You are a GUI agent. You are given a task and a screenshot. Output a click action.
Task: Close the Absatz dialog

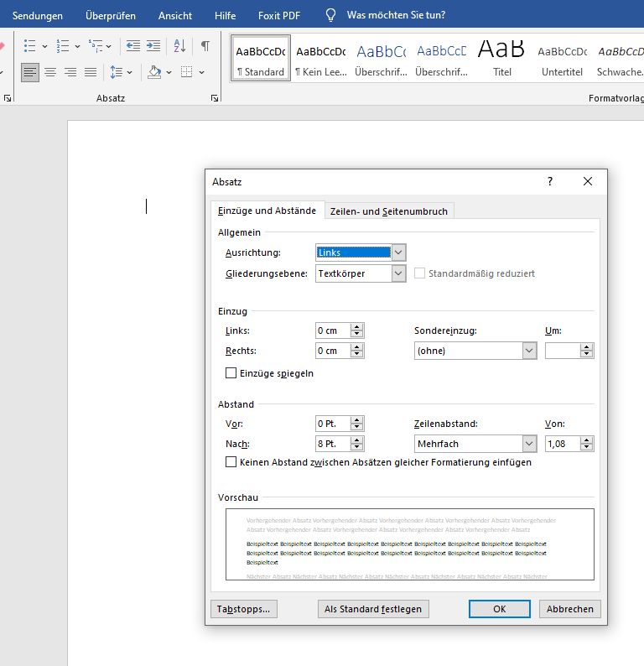click(588, 182)
